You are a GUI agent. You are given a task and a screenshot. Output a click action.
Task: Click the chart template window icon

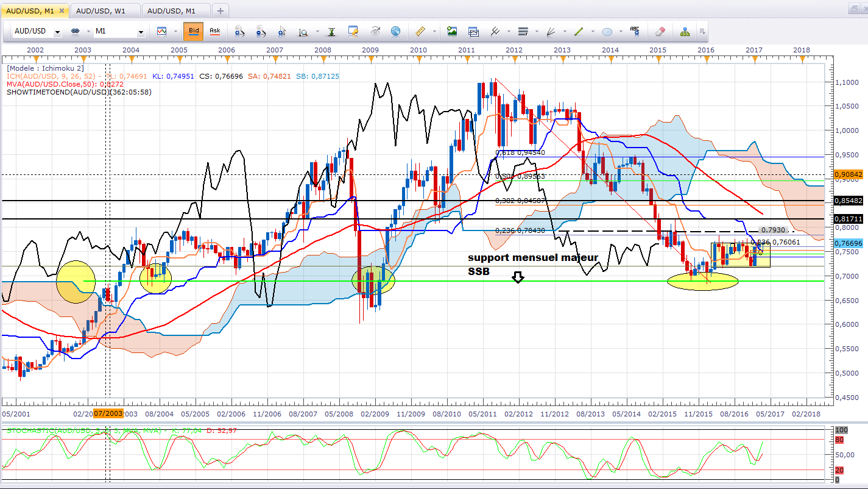coord(473,31)
